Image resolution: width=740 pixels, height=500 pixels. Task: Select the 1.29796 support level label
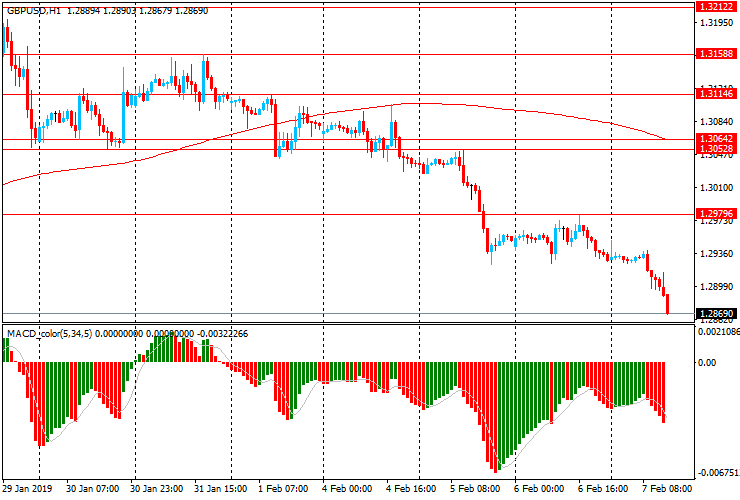[716, 213]
